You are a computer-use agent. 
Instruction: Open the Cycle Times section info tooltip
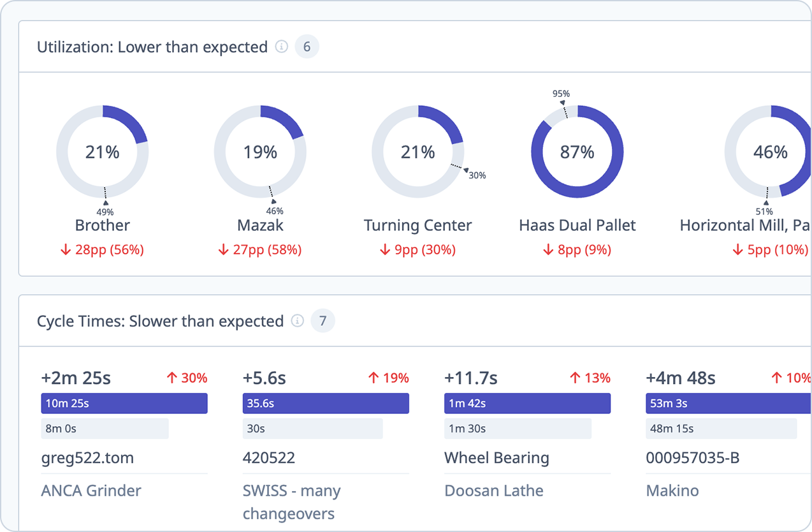pyautogui.click(x=297, y=321)
